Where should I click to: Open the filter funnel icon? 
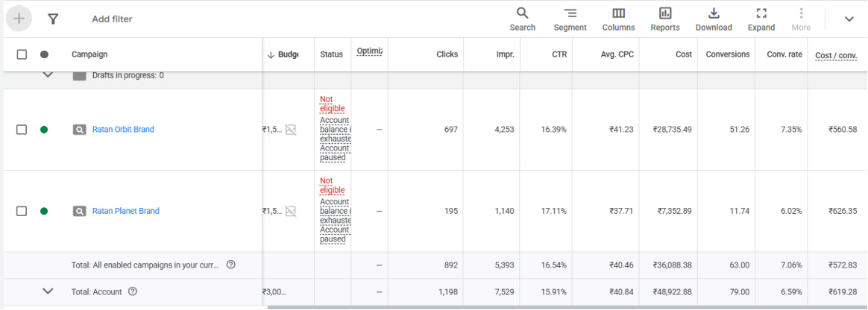53,19
